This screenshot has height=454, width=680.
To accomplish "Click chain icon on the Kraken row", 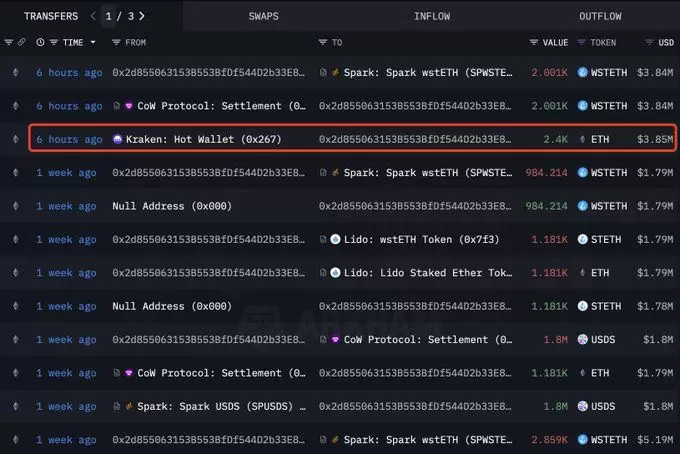I will [x=16, y=139].
